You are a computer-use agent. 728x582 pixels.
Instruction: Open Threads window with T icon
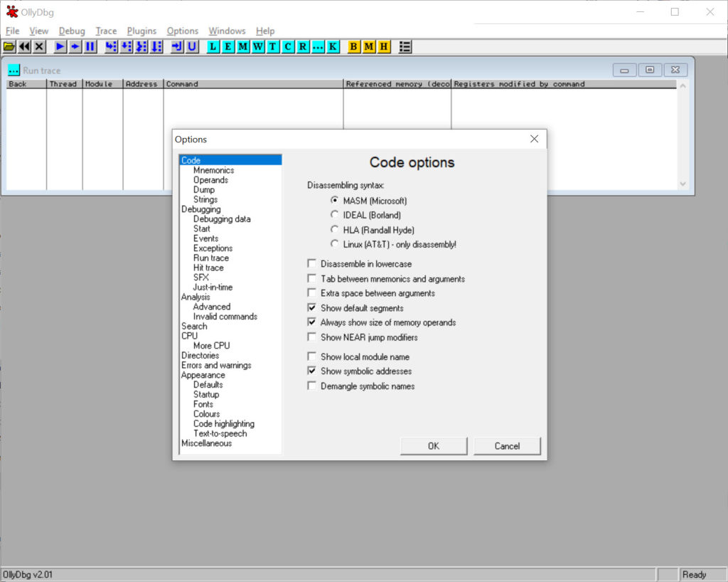click(x=272, y=46)
